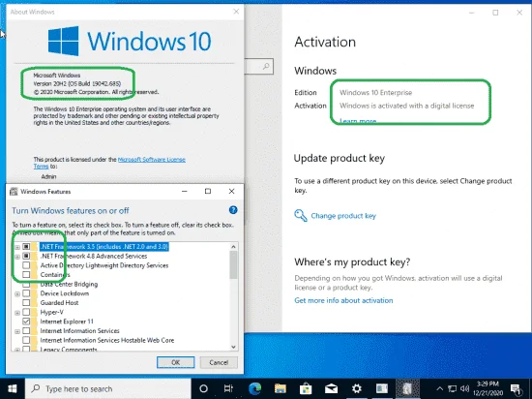Click the key icon beside Change product key
Viewport: 532px width, 399px height.
click(301, 215)
